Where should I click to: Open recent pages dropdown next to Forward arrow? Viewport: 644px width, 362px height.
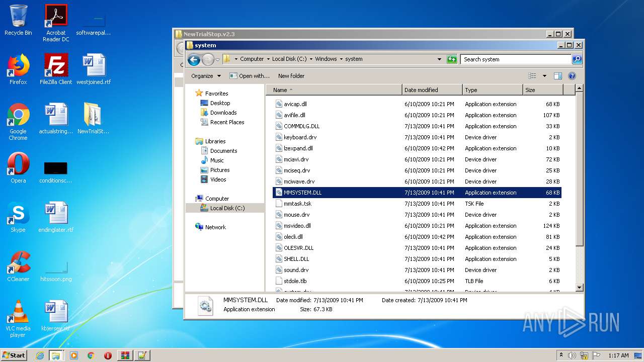[x=217, y=59]
